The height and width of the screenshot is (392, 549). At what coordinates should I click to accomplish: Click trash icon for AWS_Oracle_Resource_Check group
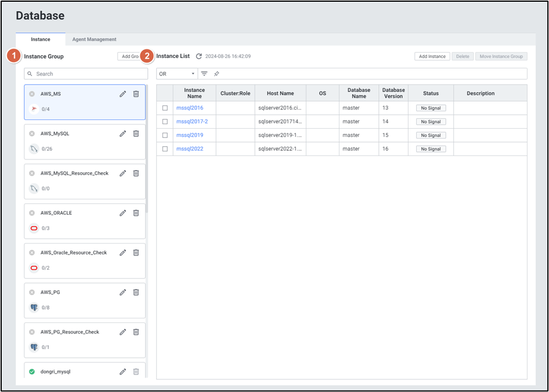[x=136, y=253]
